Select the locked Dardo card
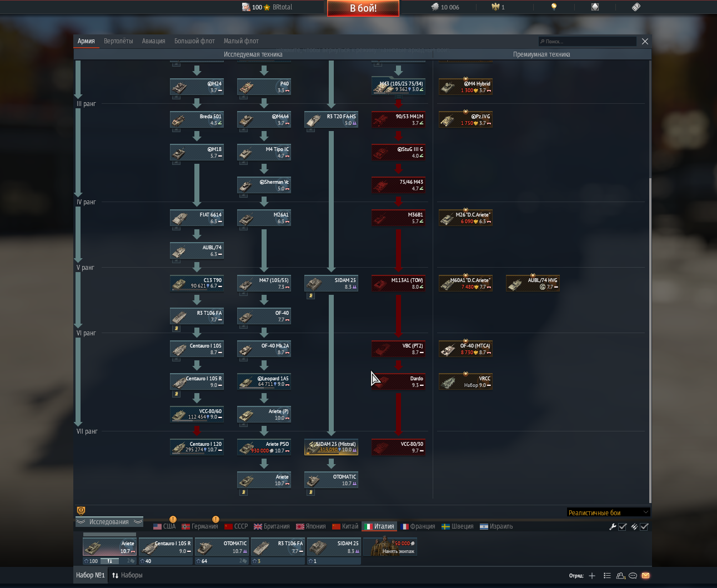The height and width of the screenshot is (588, 717). click(398, 381)
